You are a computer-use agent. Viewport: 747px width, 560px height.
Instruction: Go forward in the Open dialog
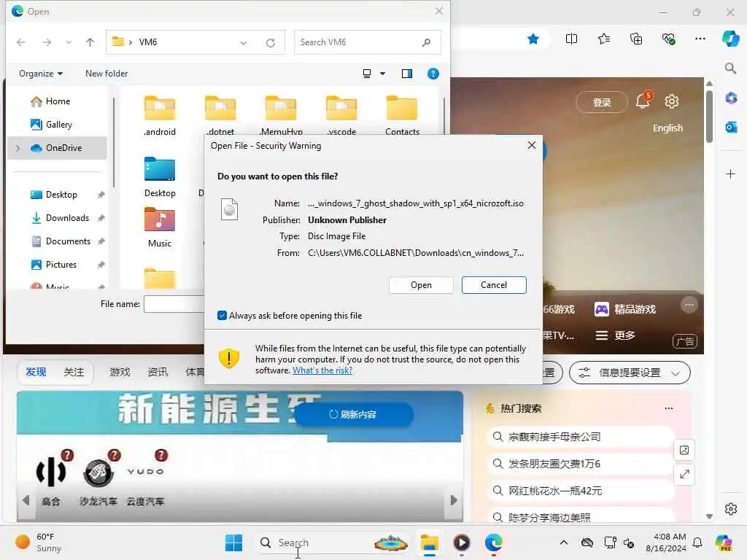click(46, 42)
